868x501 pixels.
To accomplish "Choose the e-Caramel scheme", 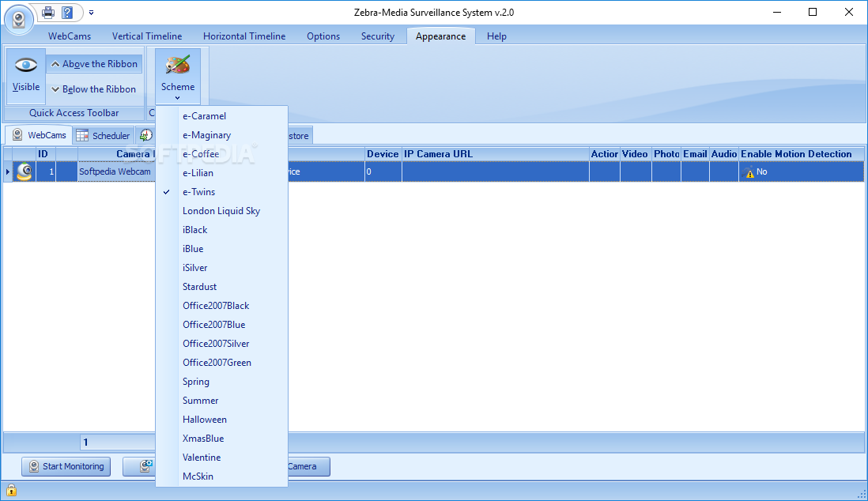I will pyautogui.click(x=222, y=116).
